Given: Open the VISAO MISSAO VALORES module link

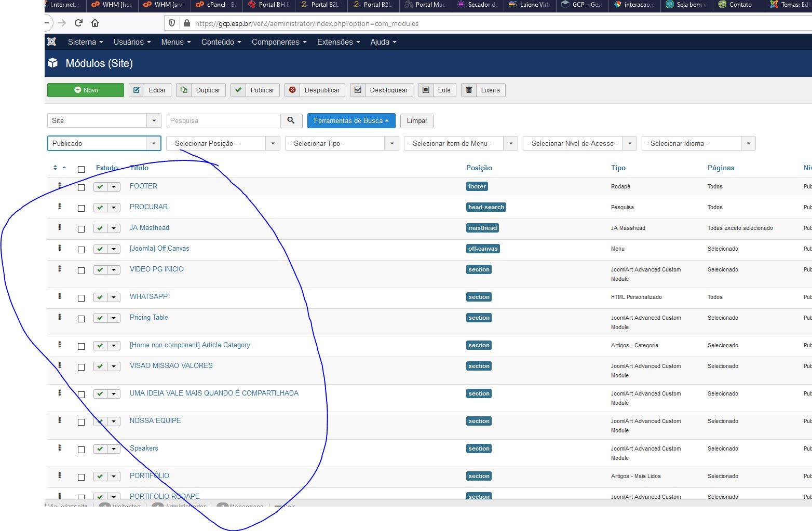Looking at the screenshot, I should pos(171,365).
